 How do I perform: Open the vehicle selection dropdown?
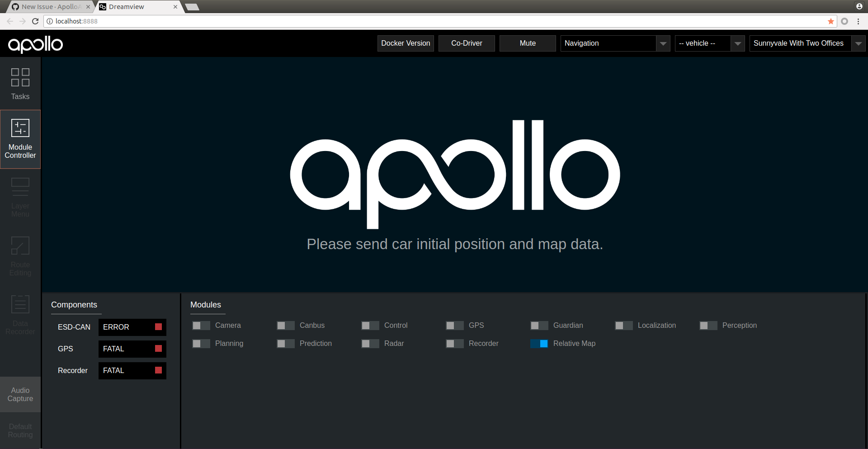(x=710, y=43)
